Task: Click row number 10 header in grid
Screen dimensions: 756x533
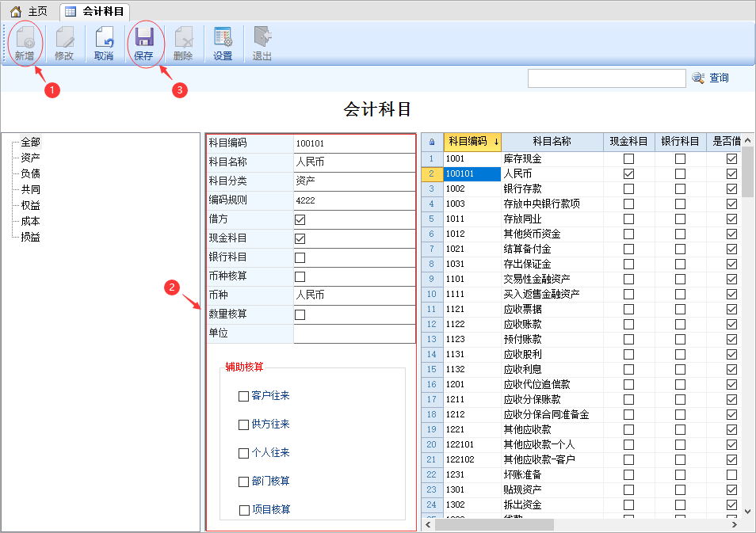Action: (432, 294)
